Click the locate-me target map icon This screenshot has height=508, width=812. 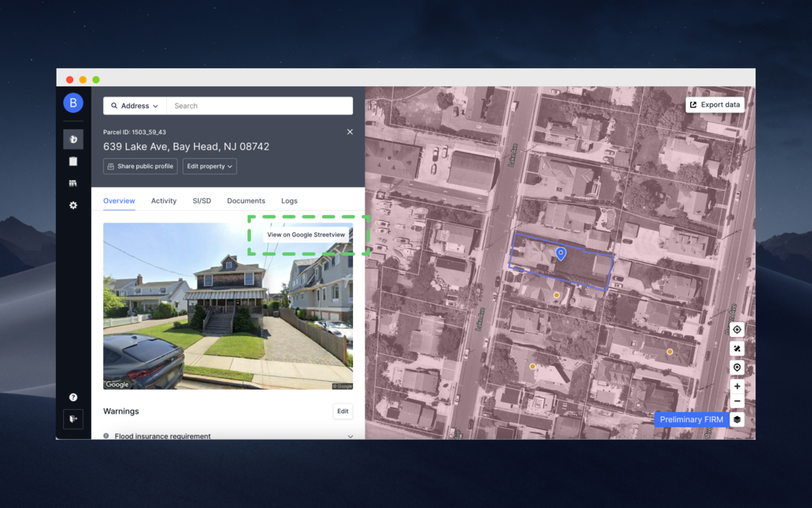click(x=737, y=329)
